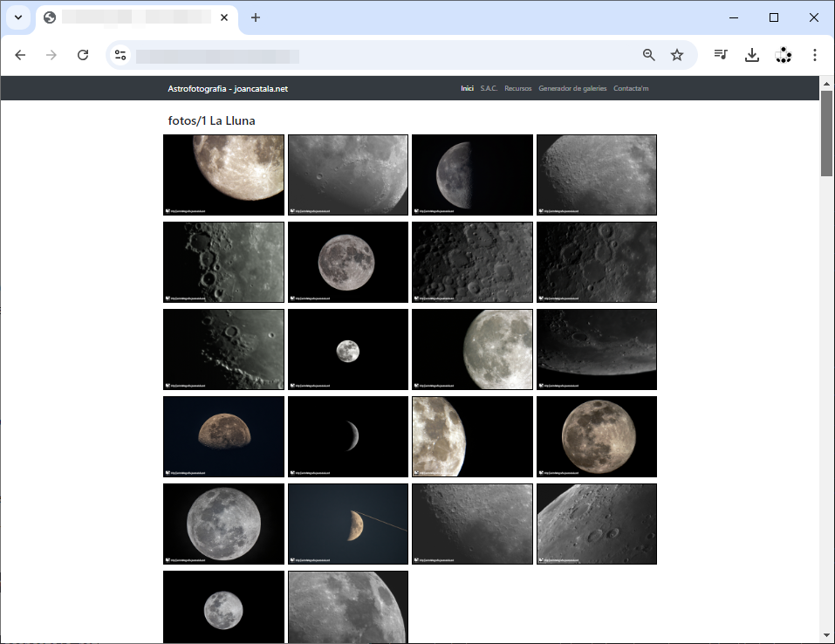
Task: Open first-row rightmost gray moon surface thumbnail
Action: pyautogui.click(x=597, y=175)
